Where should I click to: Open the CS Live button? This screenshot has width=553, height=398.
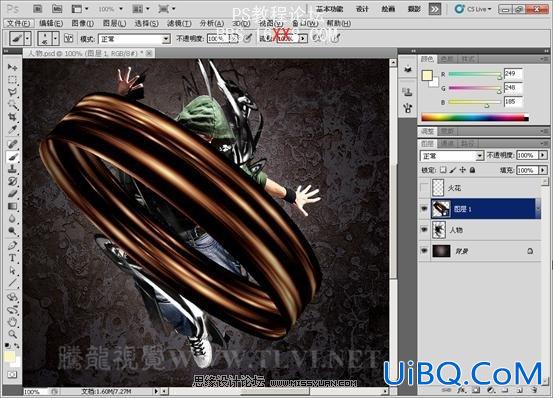(x=473, y=9)
